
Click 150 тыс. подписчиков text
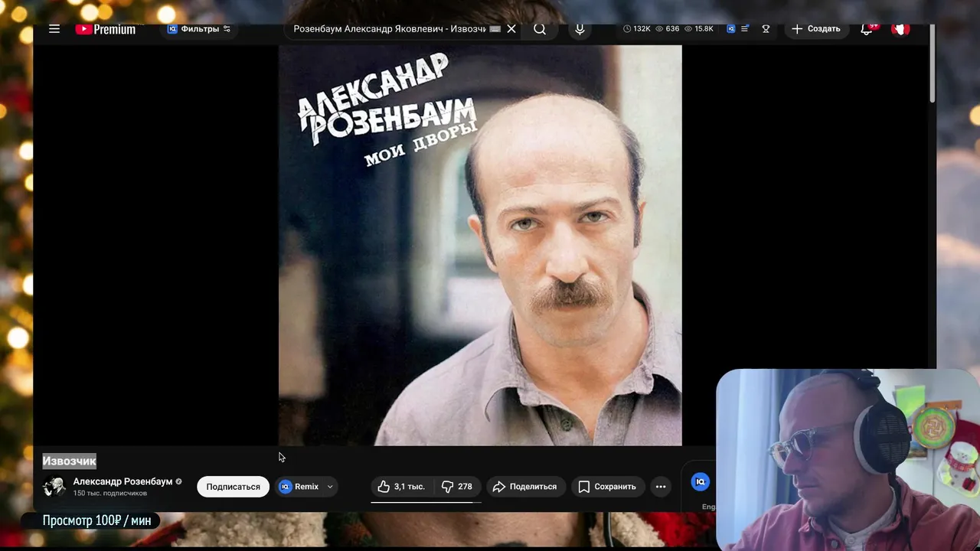click(110, 494)
